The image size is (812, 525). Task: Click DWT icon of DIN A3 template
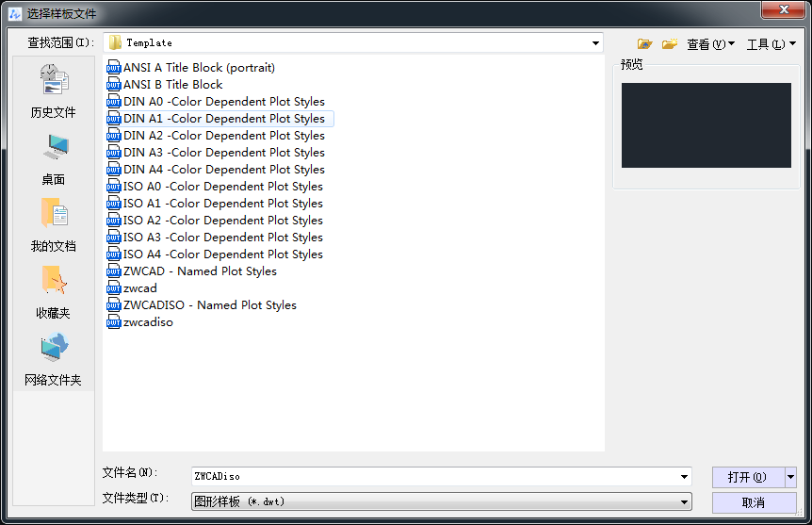point(113,153)
